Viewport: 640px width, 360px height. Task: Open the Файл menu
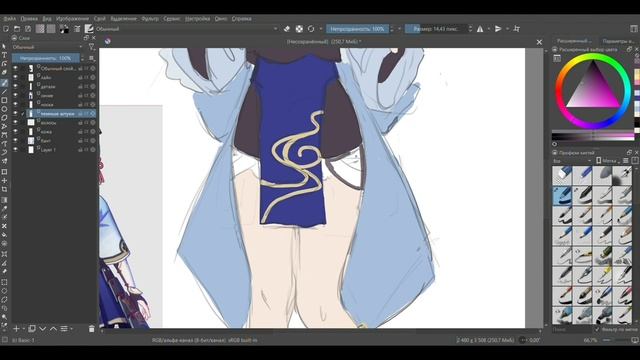click(x=10, y=19)
